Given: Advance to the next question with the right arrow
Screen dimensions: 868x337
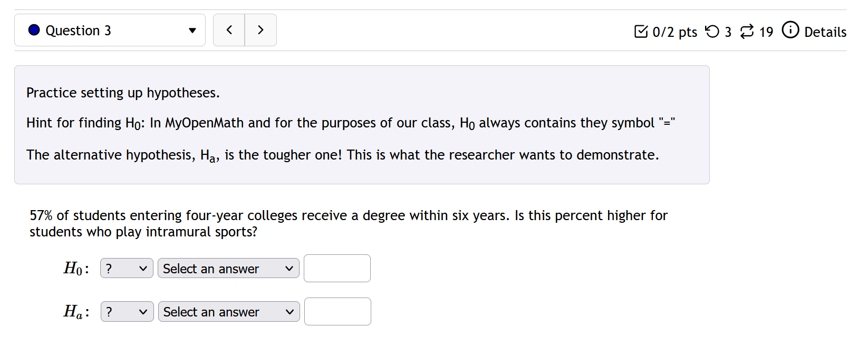Looking at the screenshot, I should 261,30.
